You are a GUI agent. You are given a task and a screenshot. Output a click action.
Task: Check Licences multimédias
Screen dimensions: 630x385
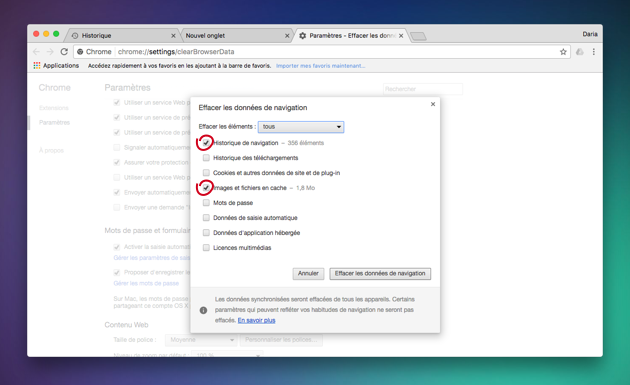pos(206,248)
